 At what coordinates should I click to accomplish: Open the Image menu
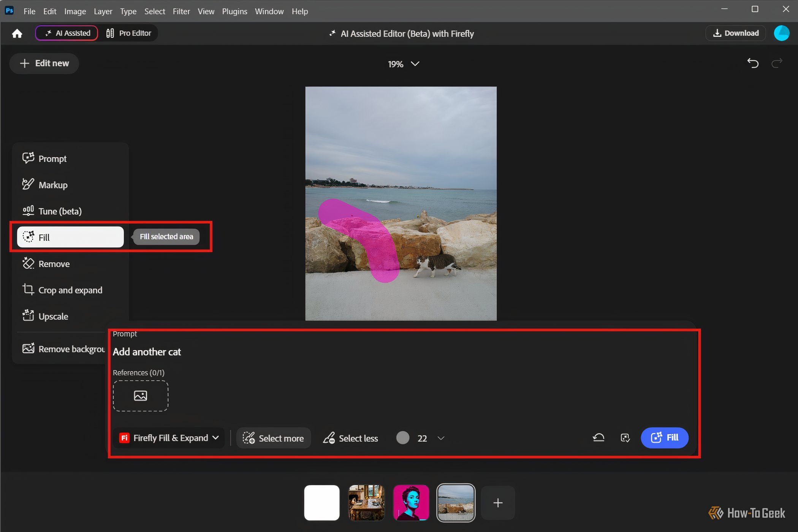point(75,11)
